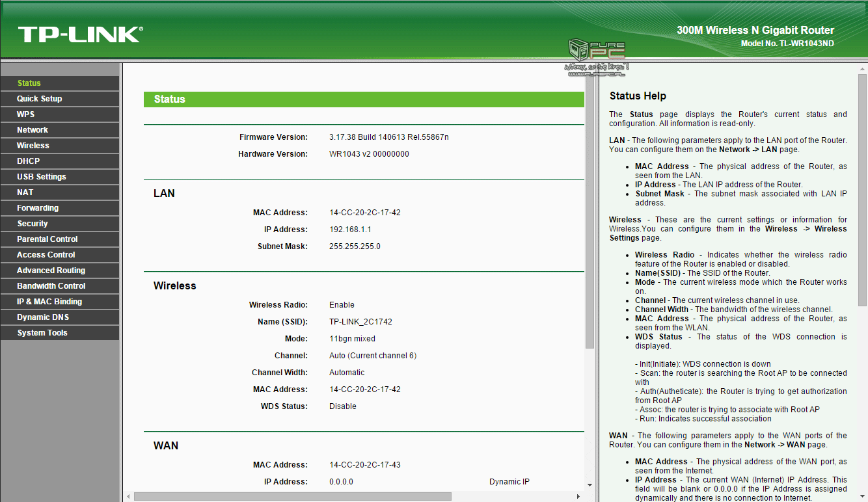Image resolution: width=868 pixels, height=502 pixels.
Task: Select DHCP in the sidebar
Action: click(60, 161)
